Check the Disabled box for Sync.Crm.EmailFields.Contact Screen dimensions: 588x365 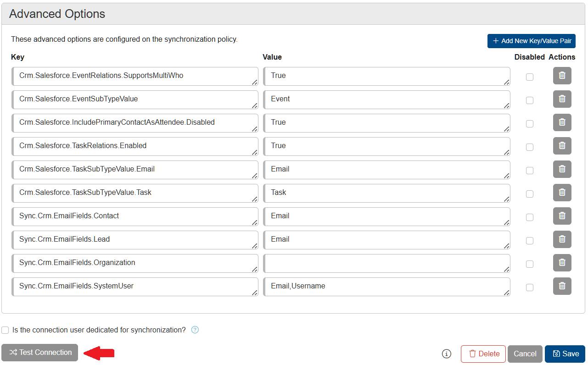coord(530,217)
